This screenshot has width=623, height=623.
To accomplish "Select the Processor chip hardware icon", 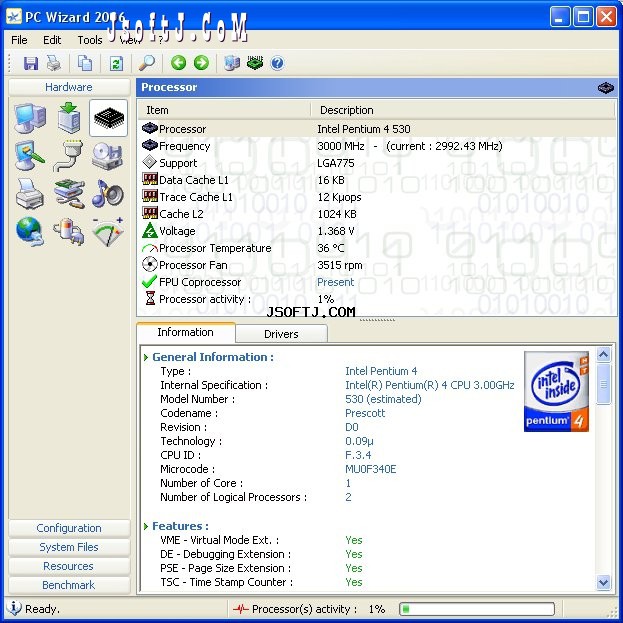I will click(108, 118).
